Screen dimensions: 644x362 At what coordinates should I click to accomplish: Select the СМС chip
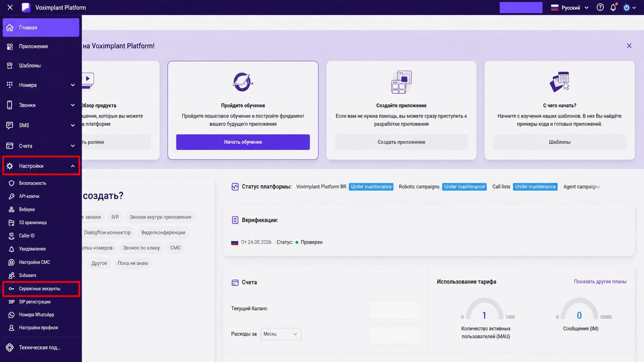176,248
